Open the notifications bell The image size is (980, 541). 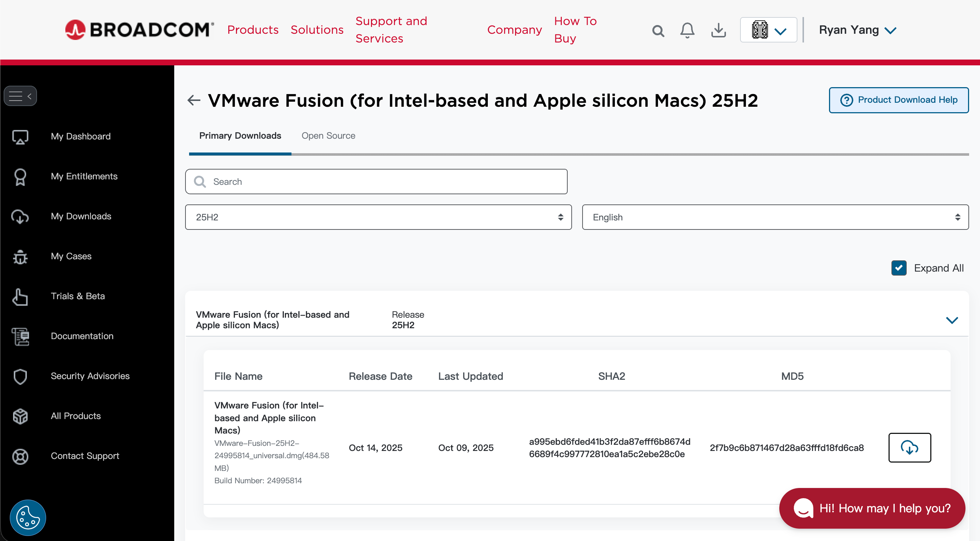687,30
